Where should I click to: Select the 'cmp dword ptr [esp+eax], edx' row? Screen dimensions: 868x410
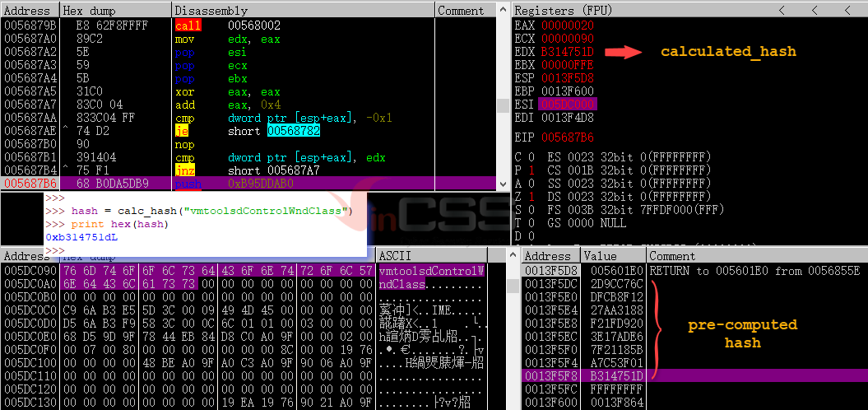pos(248,158)
